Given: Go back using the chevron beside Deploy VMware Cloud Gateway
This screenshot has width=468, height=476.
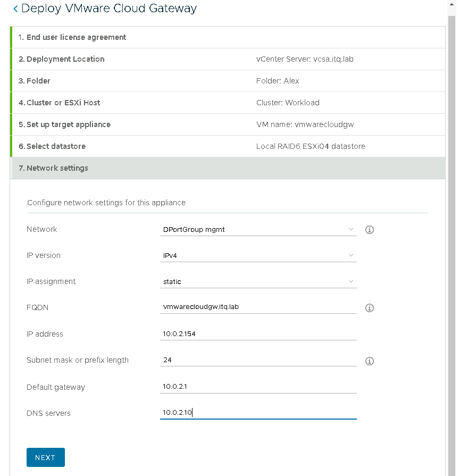Looking at the screenshot, I should pos(15,9).
